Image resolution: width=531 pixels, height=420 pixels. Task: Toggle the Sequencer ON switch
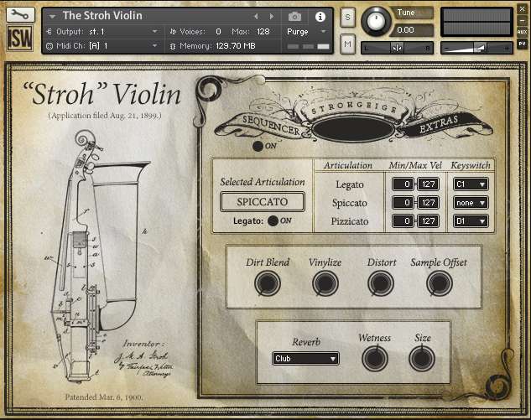[x=258, y=146]
